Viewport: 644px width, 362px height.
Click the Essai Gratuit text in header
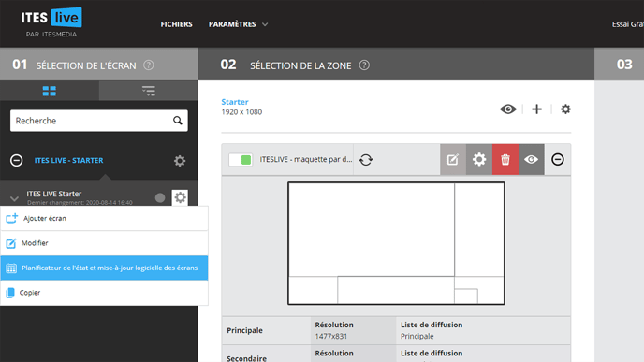tap(627, 24)
